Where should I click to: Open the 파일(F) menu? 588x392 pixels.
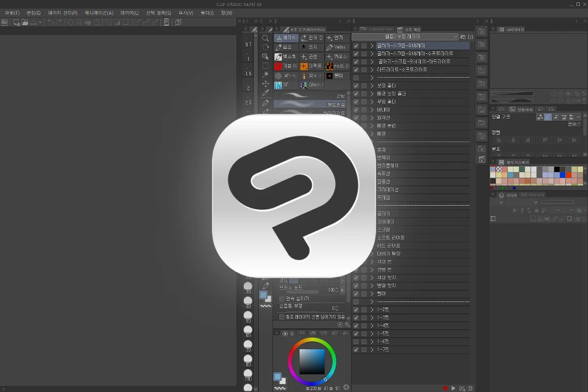(12, 13)
